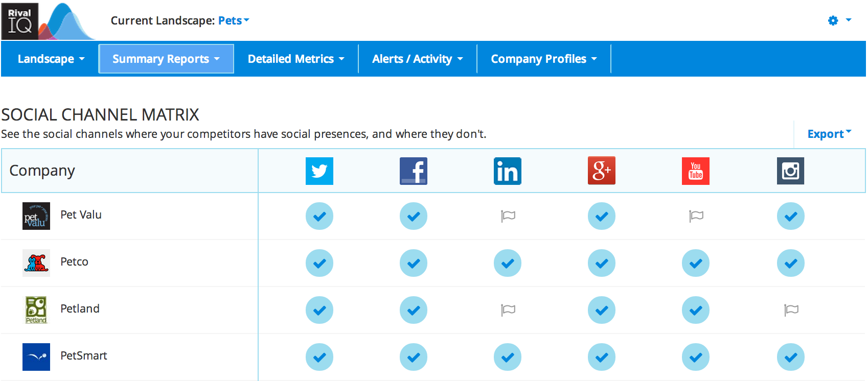Click Petco's LinkedIn checkmark
The width and height of the screenshot is (868, 381).
pos(508,263)
